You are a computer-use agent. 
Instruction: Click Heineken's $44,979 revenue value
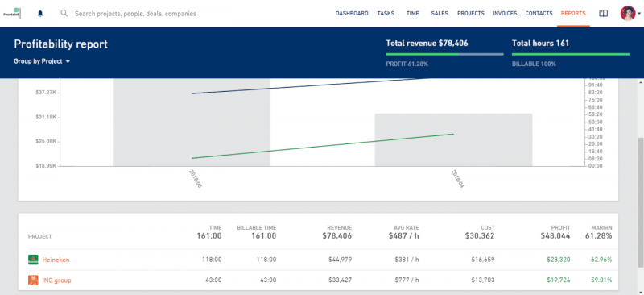340,260
